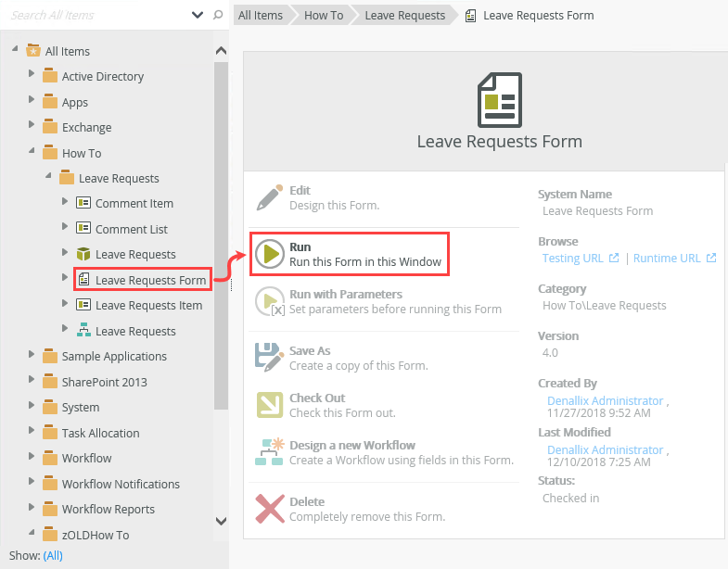Click the tree vertical scrollbar thumb
The image size is (728, 569).
[x=221, y=235]
